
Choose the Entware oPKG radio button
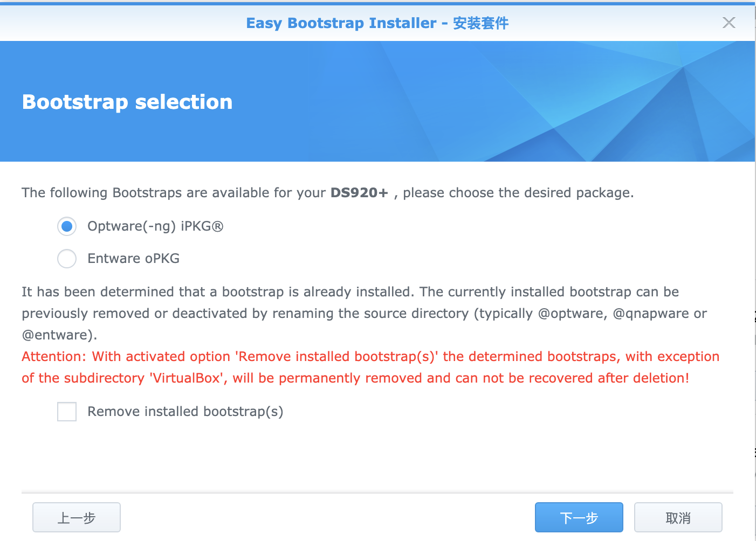tap(67, 259)
